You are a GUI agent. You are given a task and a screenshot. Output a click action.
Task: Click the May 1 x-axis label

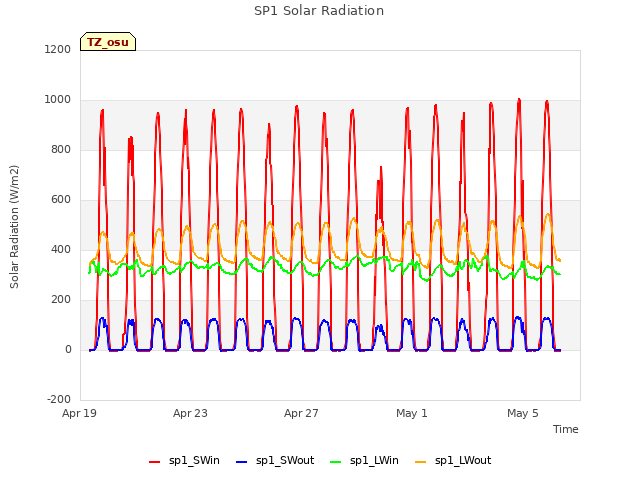412,413
